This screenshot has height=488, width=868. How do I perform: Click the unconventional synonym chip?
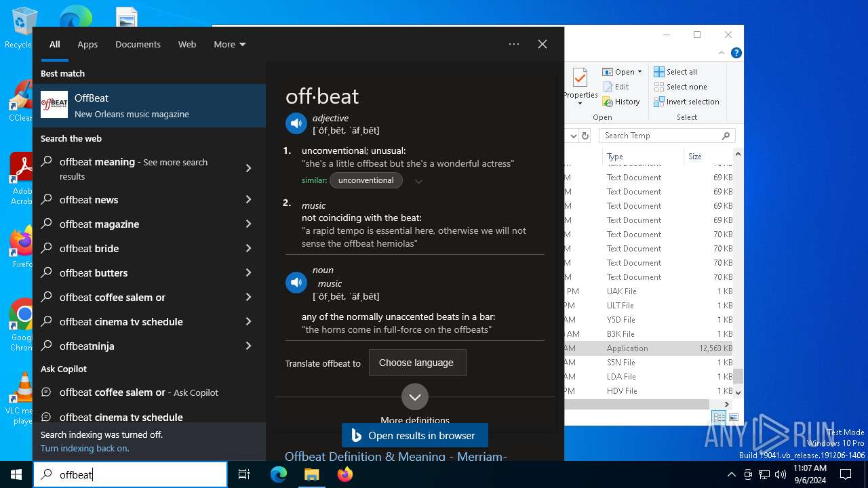[x=366, y=180]
